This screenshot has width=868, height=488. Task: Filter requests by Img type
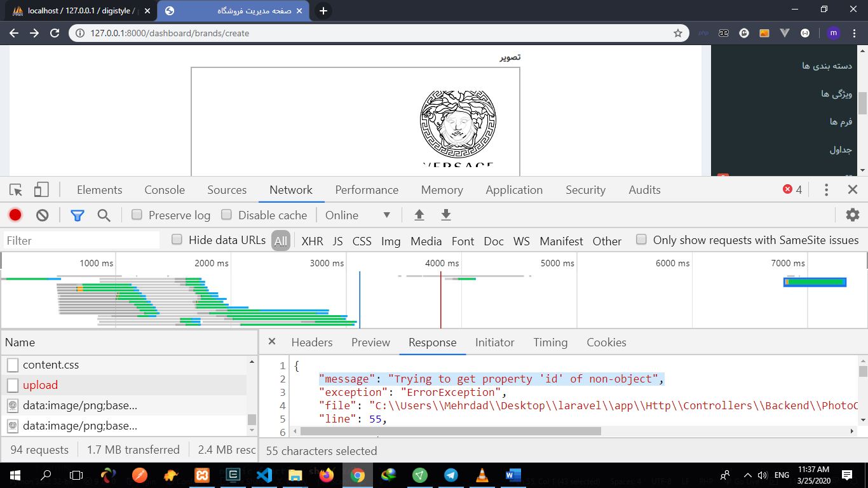(x=391, y=241)
